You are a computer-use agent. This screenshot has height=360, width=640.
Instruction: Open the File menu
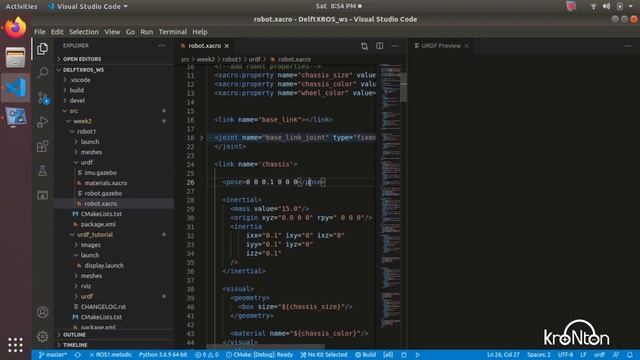(40, 32)
